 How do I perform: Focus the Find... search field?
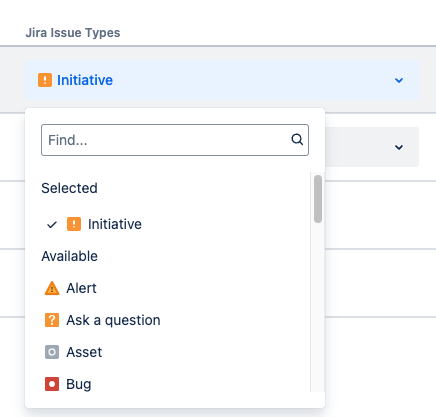click(x=175, y=140)
